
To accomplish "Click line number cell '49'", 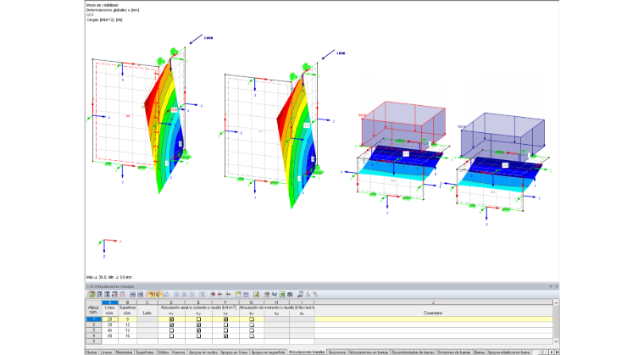I will tap(109, 336).
